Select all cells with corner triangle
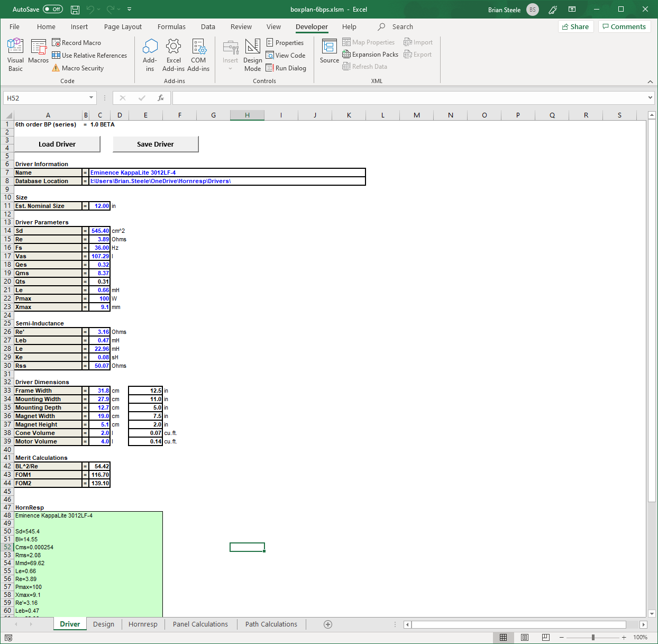658x644 pixels. coord(8,115)
